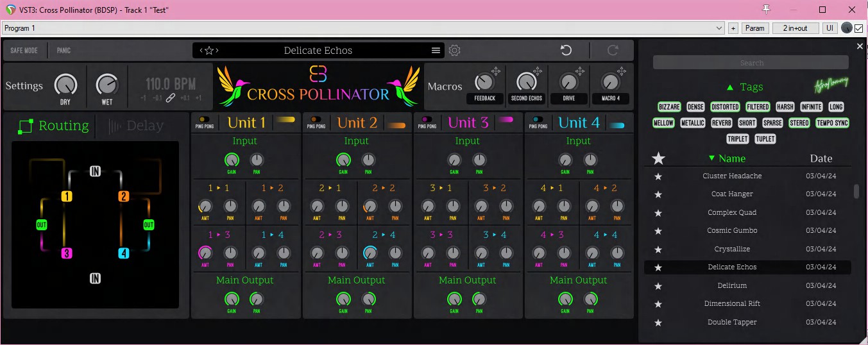
Task: Close the preset browser panel
Action: coord(860,46)
